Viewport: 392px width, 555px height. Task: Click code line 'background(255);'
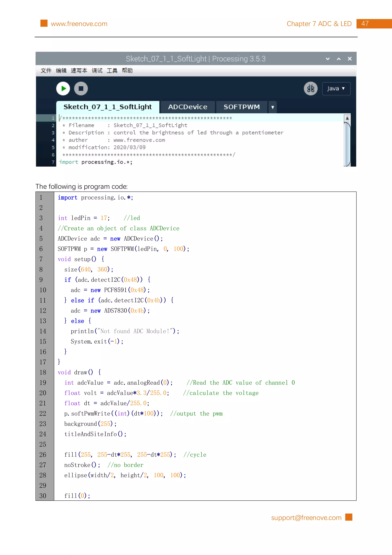pos(90,424)
